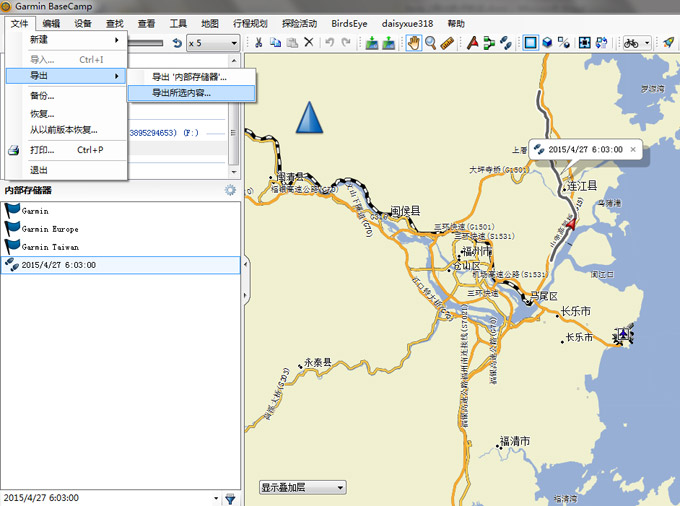Close the 2015/4/27 track popup
This screenshot has height=506, width=680.
[633, 150]
